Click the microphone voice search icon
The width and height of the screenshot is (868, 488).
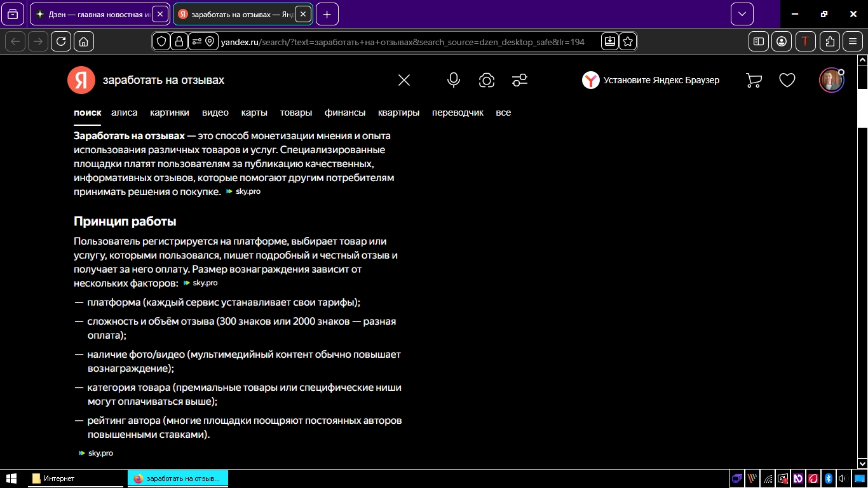pos(453,80)
